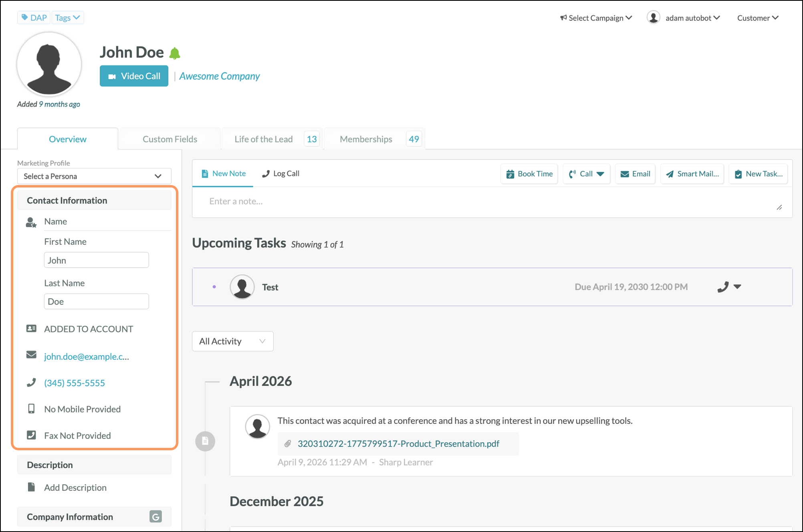The image size is (803, 532).
Task: Click the adam autobot avatar icon
Action: [x=654, y=18]
